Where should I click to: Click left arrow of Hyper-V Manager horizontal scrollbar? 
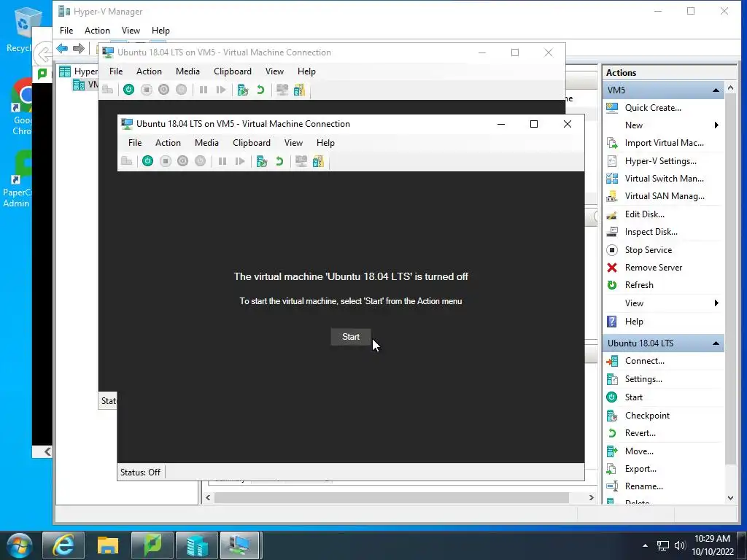pyautogui.click(x=208, y=497)
